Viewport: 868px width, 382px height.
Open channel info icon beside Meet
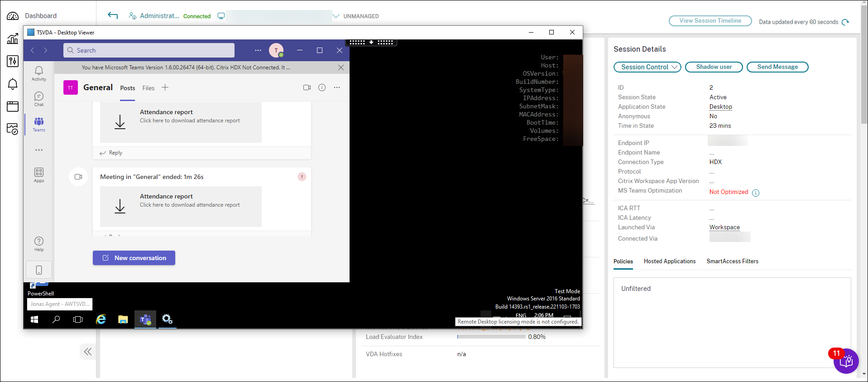pos(322,87)
